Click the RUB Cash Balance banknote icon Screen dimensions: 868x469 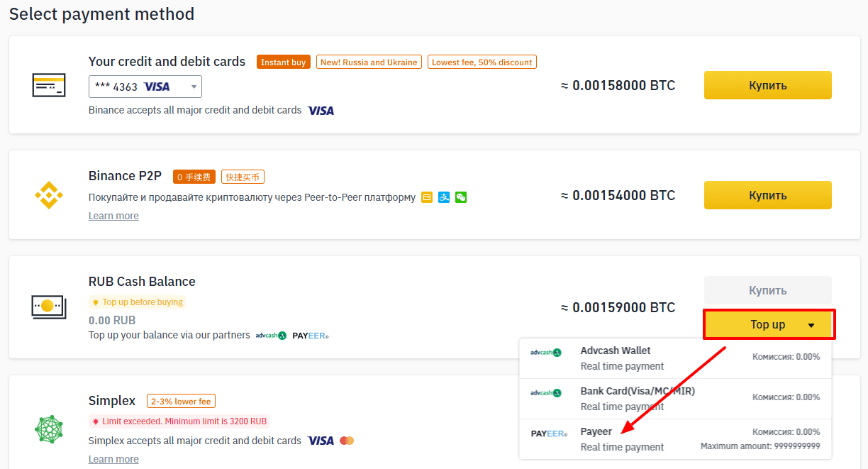tap(49, 307)
